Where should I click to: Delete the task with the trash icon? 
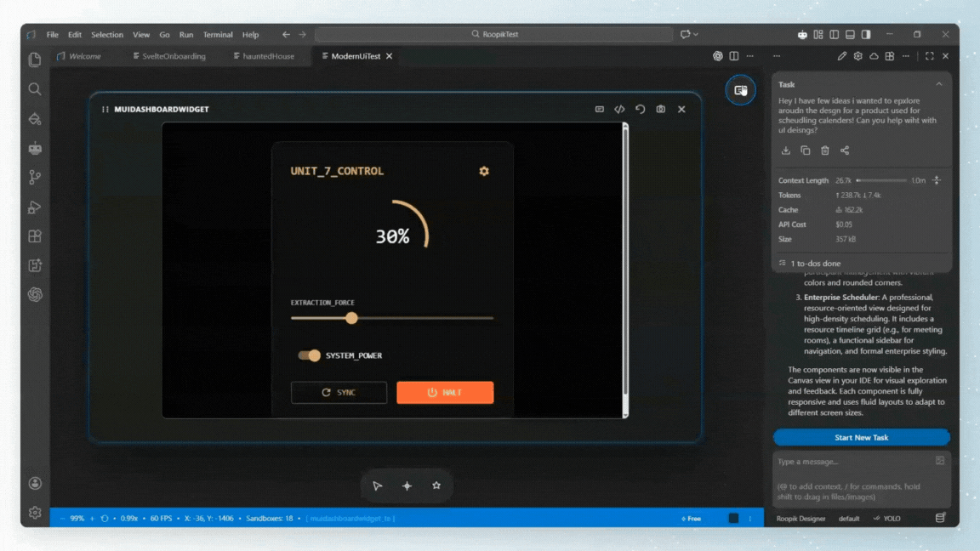825,150
